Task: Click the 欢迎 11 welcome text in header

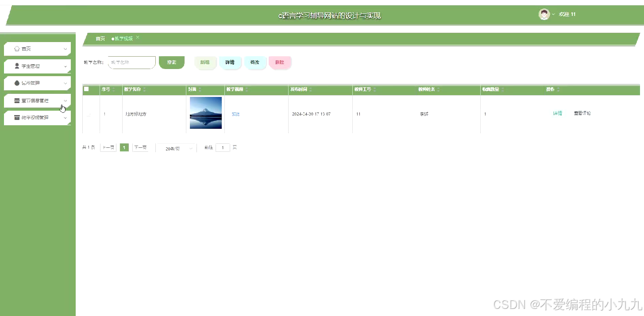Action: [x=567, y=15]
